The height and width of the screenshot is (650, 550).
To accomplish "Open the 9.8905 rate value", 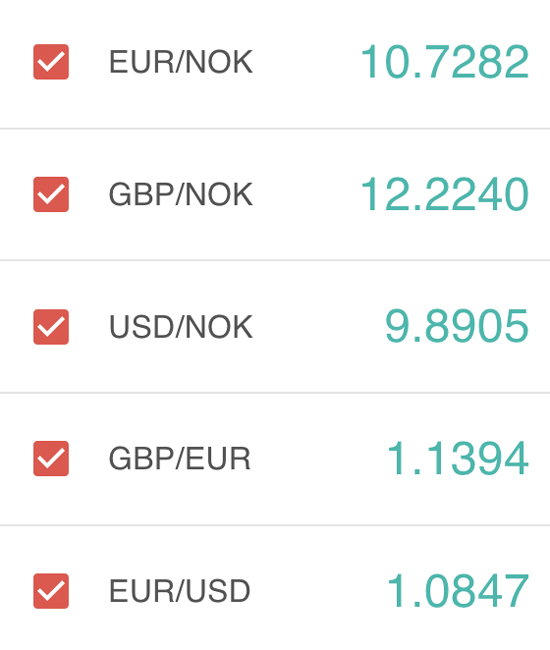I will pyautogui.click(x=457, y=327).
